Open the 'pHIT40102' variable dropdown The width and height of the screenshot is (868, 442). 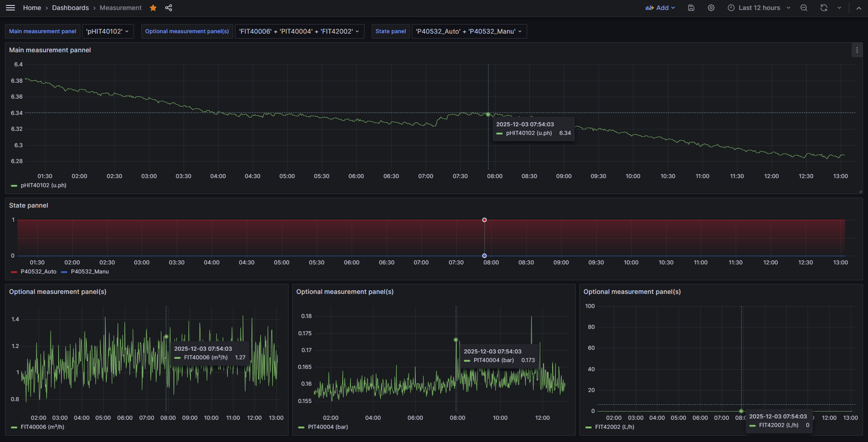click(108, 31)
